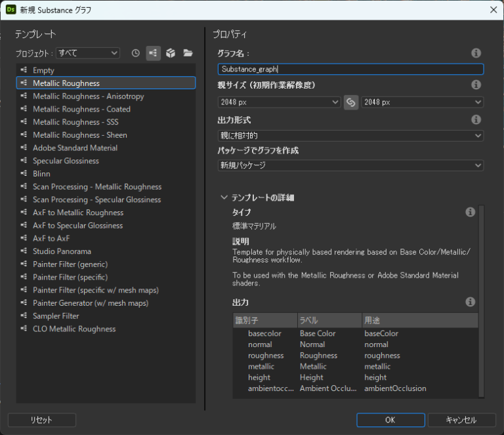Open the templates folder icon
504x435 pixels.
(188, 53)
